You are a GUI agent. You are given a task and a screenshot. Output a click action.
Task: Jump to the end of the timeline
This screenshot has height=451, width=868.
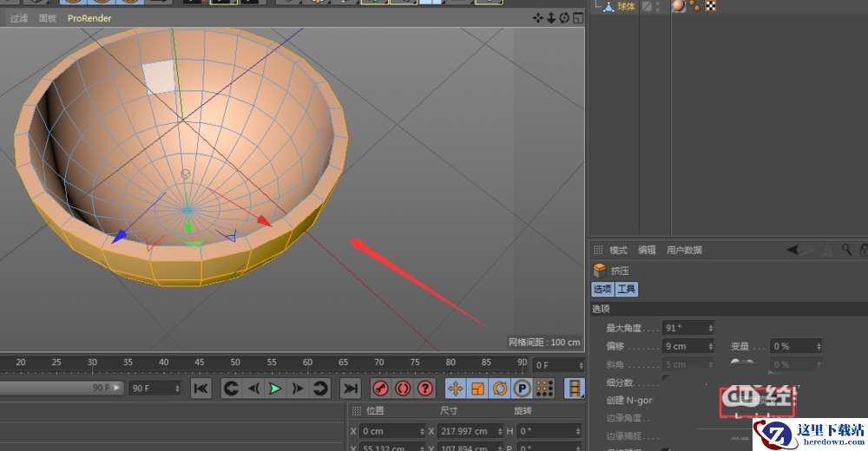[x=350, y=389]
